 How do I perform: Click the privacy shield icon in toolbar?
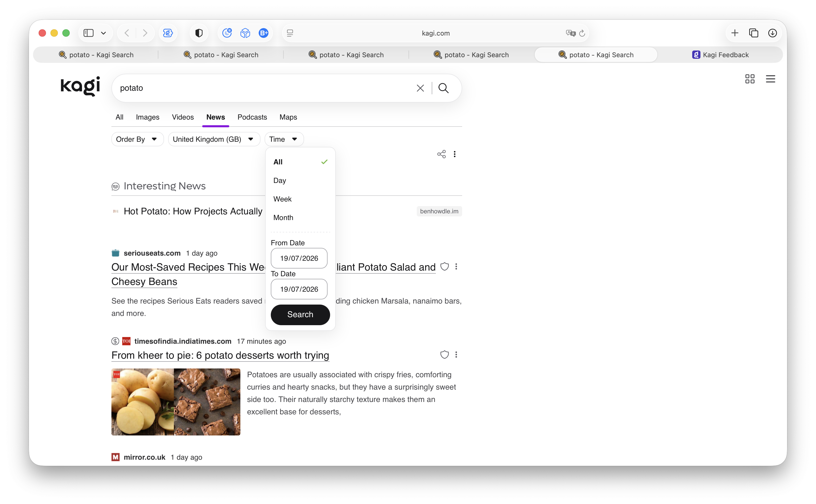[199, 33]
